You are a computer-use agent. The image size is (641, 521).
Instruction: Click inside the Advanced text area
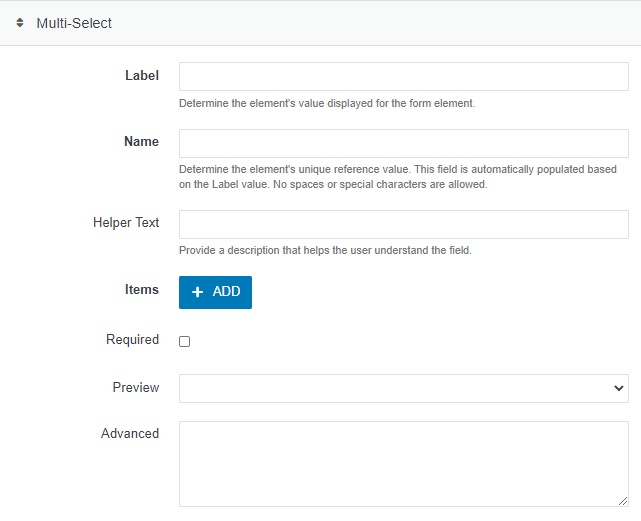(x=403, y=463)
